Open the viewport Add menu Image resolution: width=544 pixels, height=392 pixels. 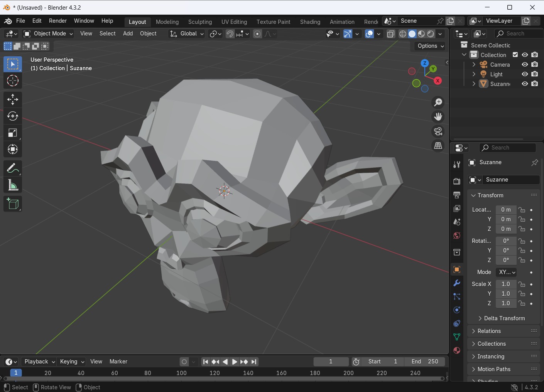pyautogui.click(x=128, y=34)
